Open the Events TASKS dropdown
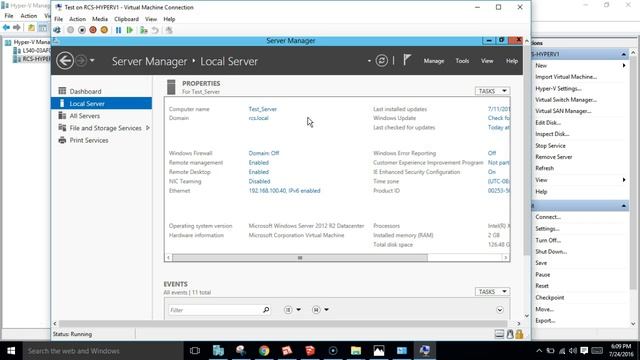The image size is (640, 360). (493, 292)
